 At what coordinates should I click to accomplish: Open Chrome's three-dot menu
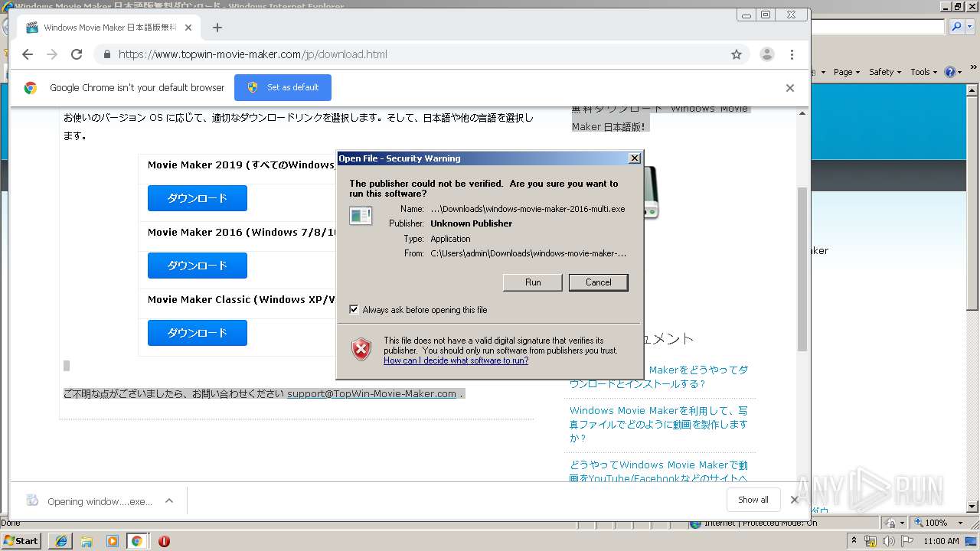tap(792, 54)
